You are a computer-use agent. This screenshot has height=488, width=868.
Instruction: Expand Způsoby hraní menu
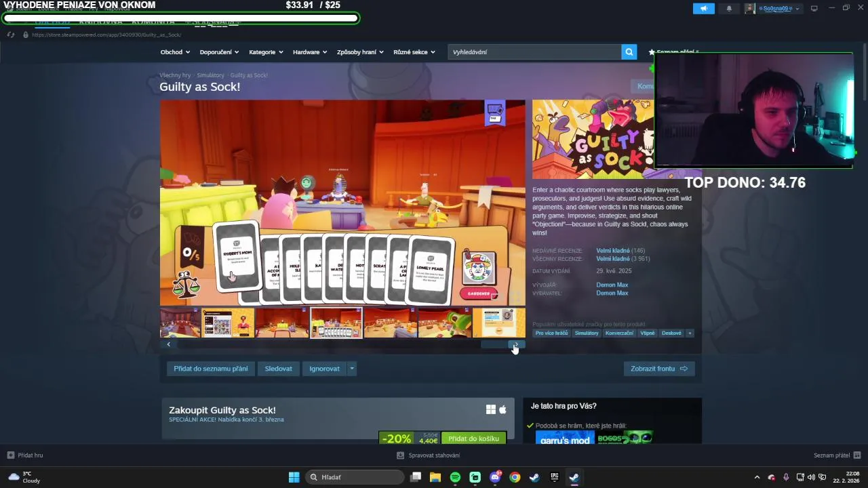coord(360,52)
